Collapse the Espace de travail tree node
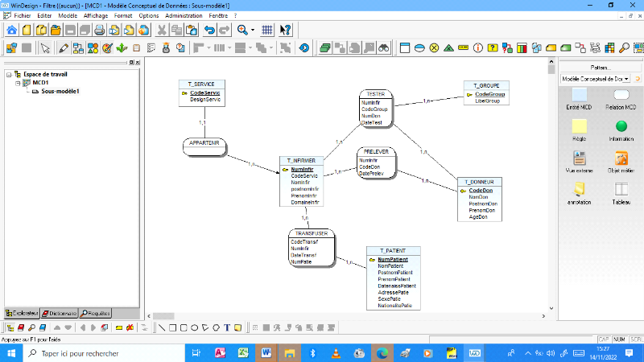This screenshot has height=362, width=644. coord(8,74)
